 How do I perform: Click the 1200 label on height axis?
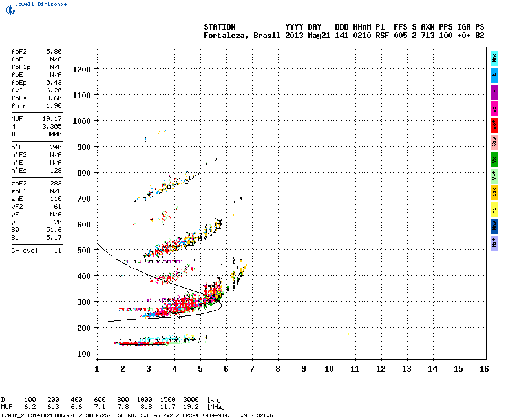pos(81,70)
